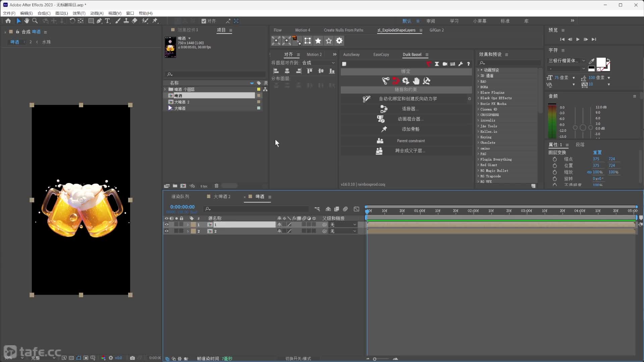Switch to the Motion 4 tab

[x=303, y=30]
